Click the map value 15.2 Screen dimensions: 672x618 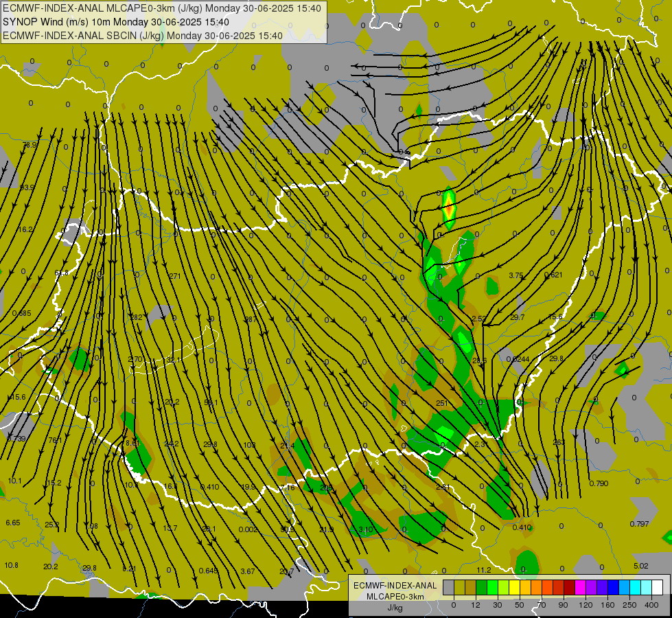[54, 483]
